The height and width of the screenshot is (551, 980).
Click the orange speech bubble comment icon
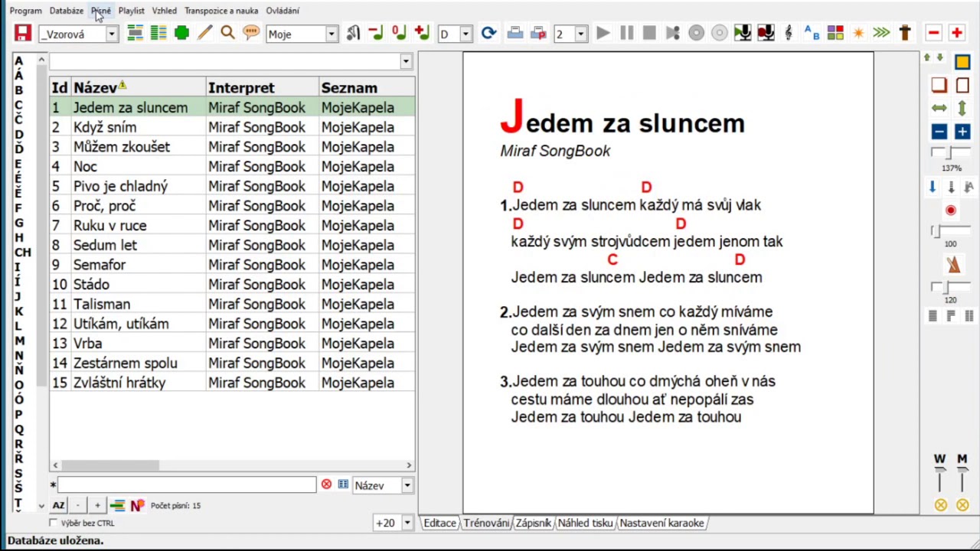coord(251,33)
